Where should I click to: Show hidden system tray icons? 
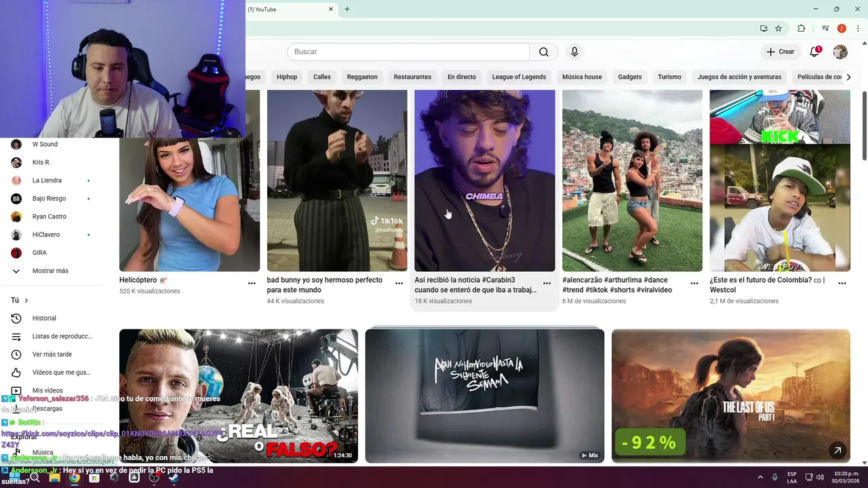(759, 477)
